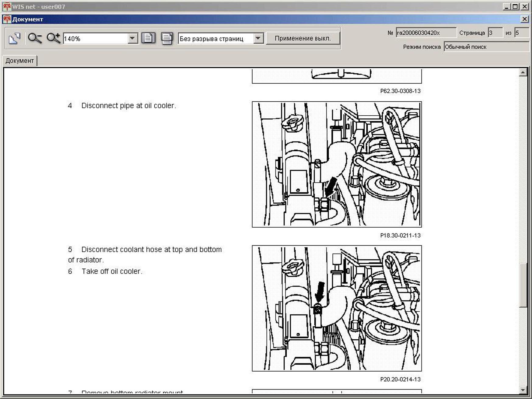The image size is (532, 399).
Task: Close the Документ panel
Action: (525, 19)
